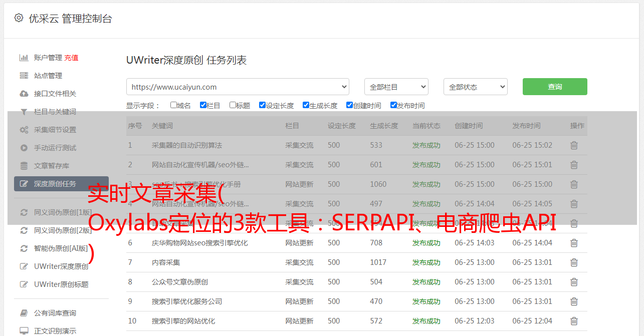
Task: Click trash icon for 公众号文章伪原创 row
Action: coord(574,282)
